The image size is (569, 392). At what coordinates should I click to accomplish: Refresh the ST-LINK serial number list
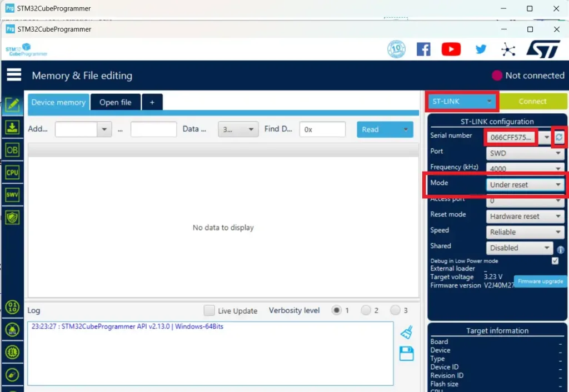click(559, 137)
